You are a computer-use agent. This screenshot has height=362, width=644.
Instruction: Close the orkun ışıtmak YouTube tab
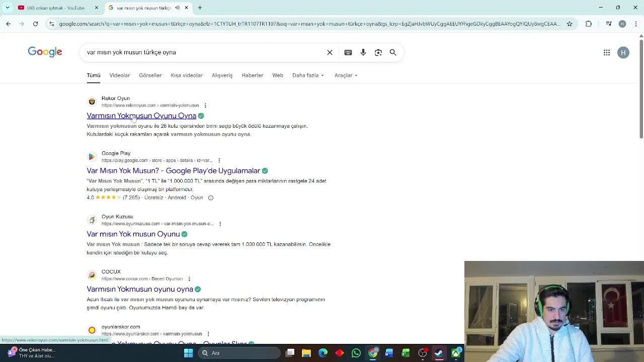97,8
